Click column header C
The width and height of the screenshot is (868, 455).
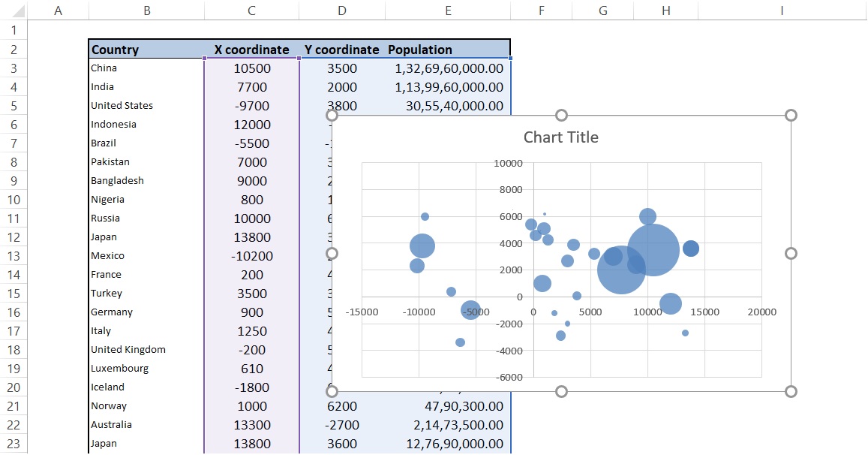click(x=251, y=8)
